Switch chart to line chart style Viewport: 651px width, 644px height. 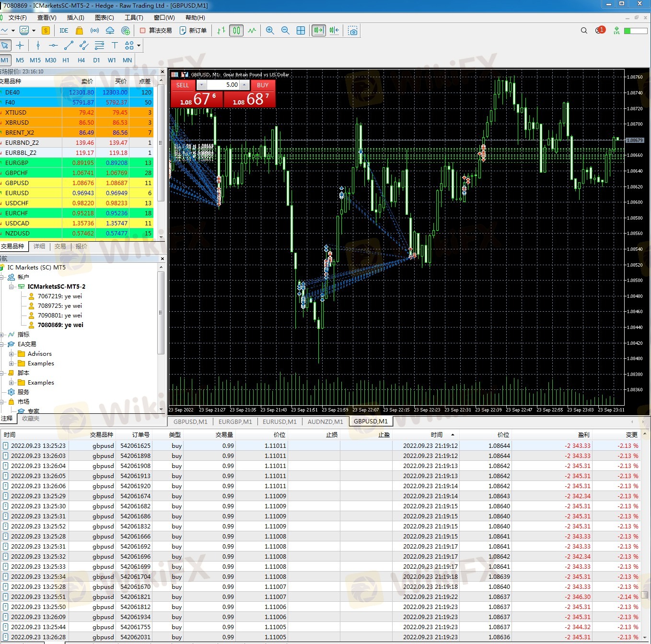pos(252,30)
